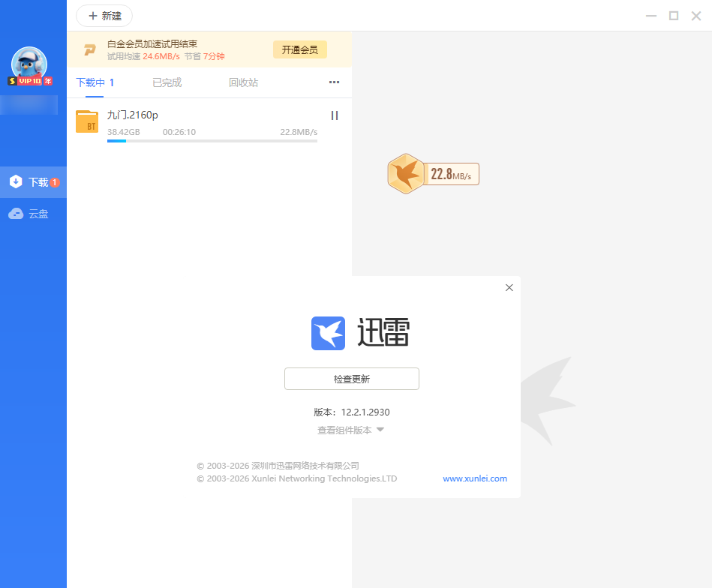Click the 22.8MB/s speed in task row
712x588 pixels.
(x=299, y=132)
